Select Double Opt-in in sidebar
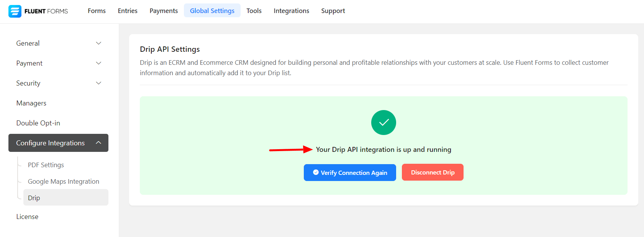Screen dimensions: 644x237 (38, 123)
